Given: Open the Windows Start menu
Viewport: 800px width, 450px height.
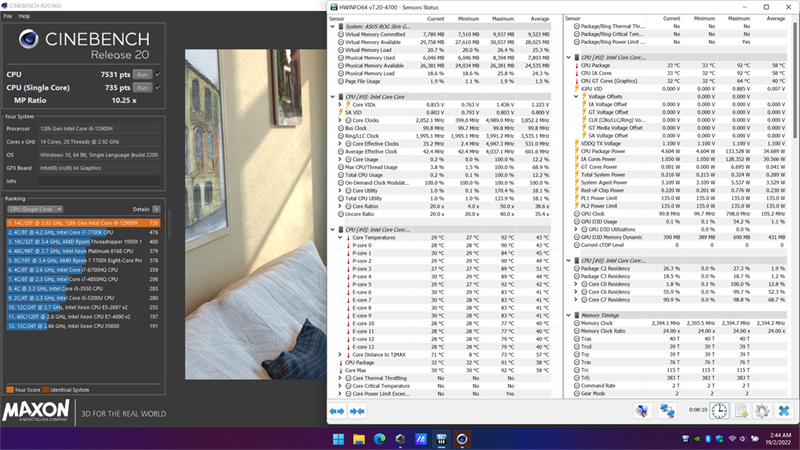Looking at the screenshot, I should point(338,439).
